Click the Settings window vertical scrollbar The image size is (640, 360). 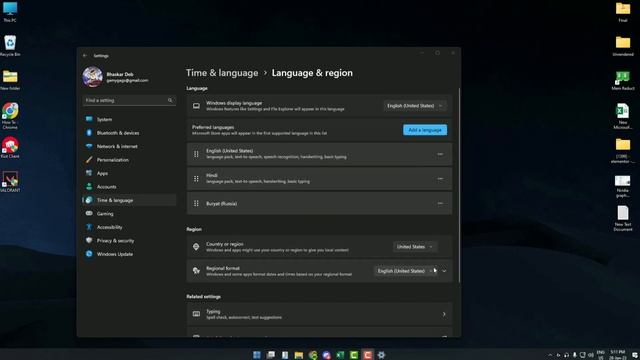459,185
